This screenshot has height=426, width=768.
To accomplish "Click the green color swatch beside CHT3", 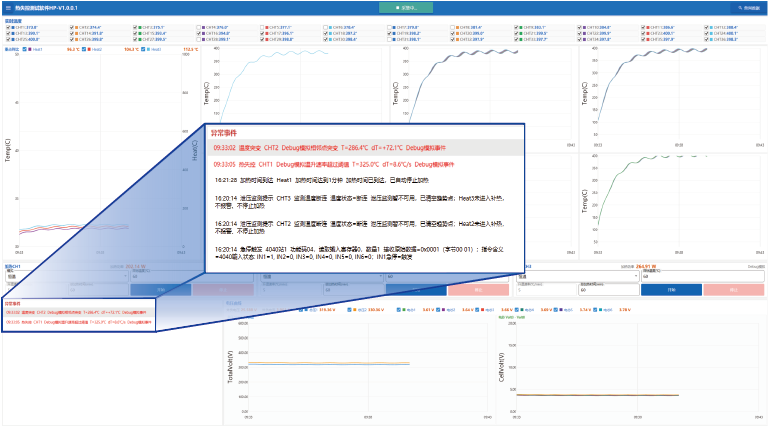I will tap(140, 27).
